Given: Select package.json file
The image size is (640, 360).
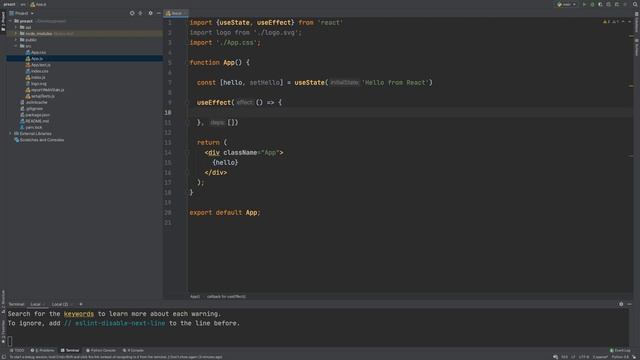Looking at the screenshot, I should [35, 115].
